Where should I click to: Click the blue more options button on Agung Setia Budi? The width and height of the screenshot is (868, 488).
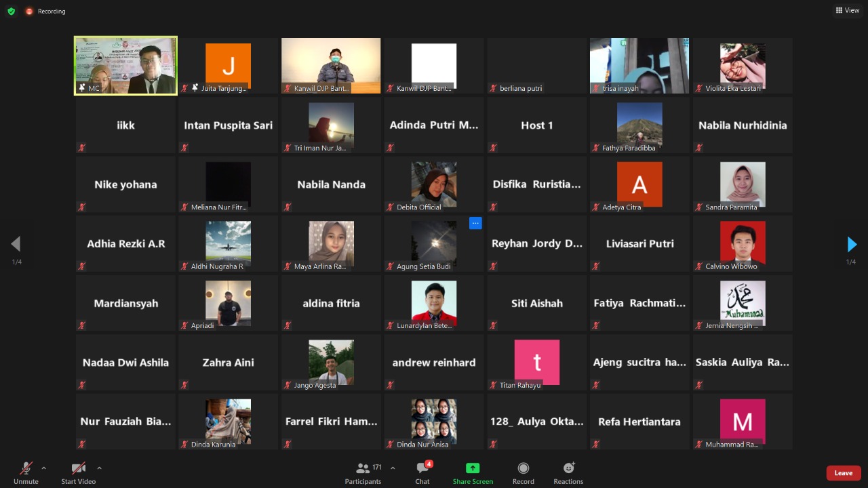tap(475, 223)
